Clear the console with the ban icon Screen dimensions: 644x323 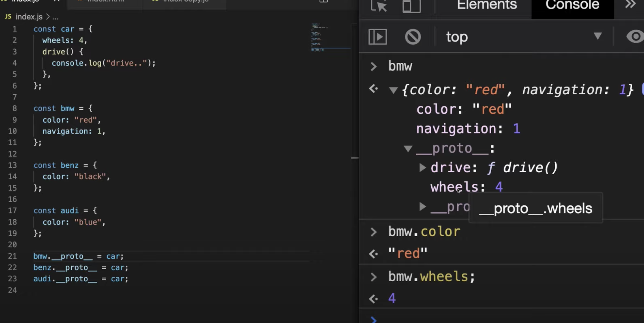[x=413, y=37]
